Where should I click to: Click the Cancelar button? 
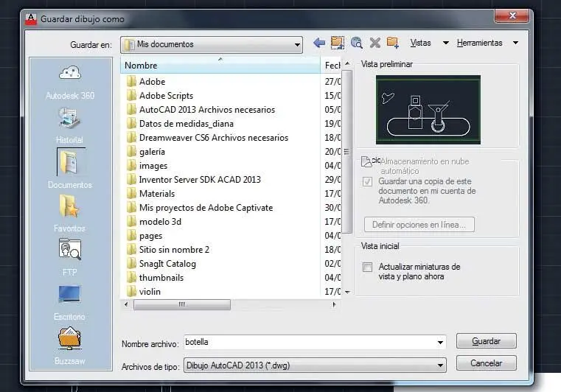point(487,363)
